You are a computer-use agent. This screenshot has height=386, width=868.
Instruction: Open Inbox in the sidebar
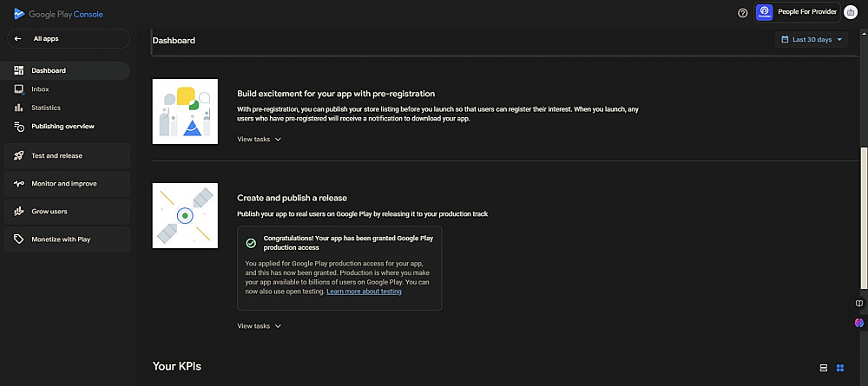pos(40,89)
